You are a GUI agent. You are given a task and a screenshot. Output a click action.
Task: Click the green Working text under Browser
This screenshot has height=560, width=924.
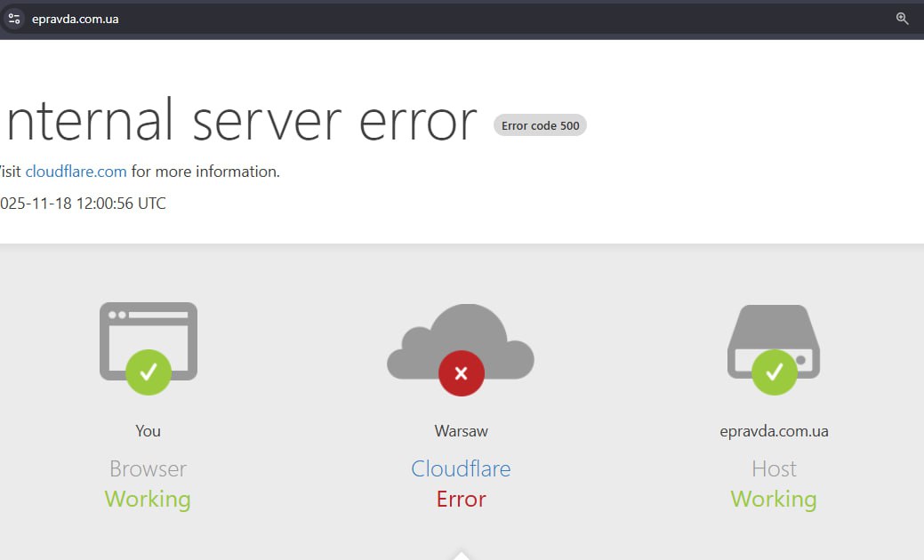pyautogui.click(x=148, y=500)
